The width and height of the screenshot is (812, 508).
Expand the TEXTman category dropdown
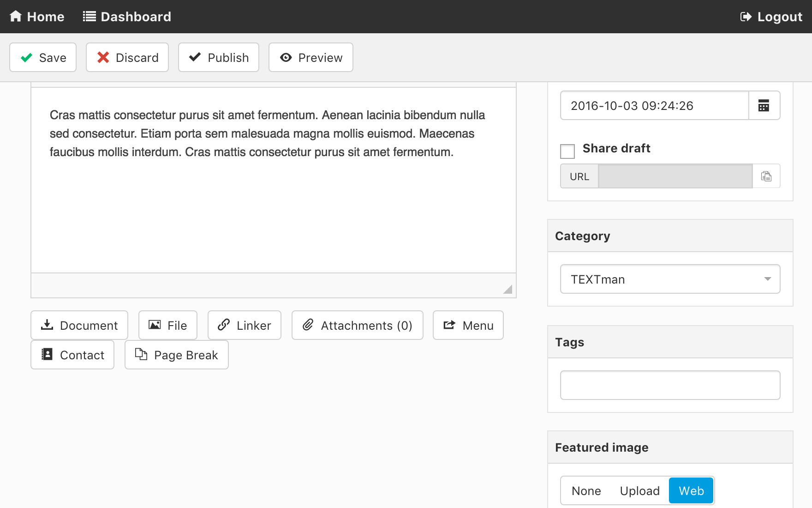(670, 279)
